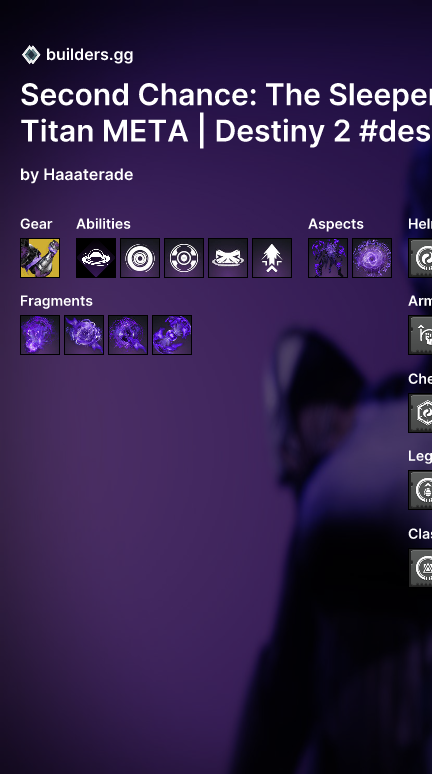Click the first icon under Fragments
The height and width of the screenshot is (774, 432).
pos(40,335)
